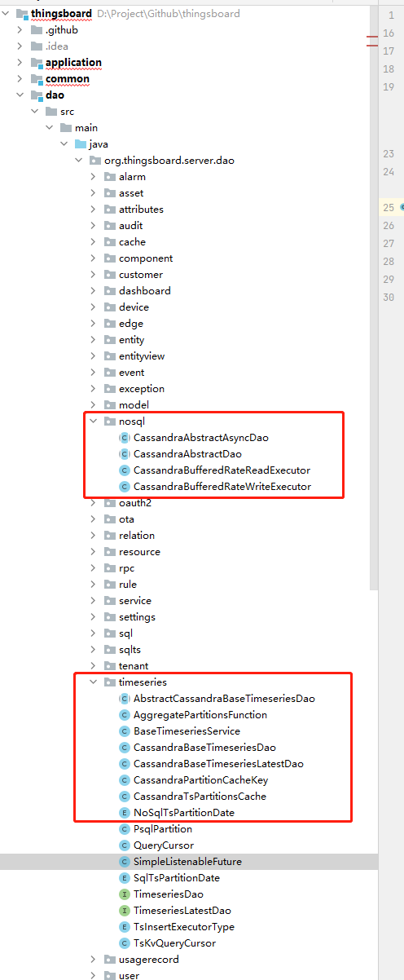Expand the sqlts package
This screenshot has width=404, height=980.
pyautogui.click(x=94, y=650)
